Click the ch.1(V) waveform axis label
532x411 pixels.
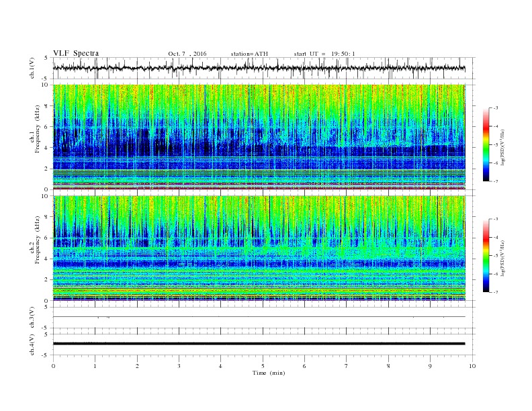point(32,68)
